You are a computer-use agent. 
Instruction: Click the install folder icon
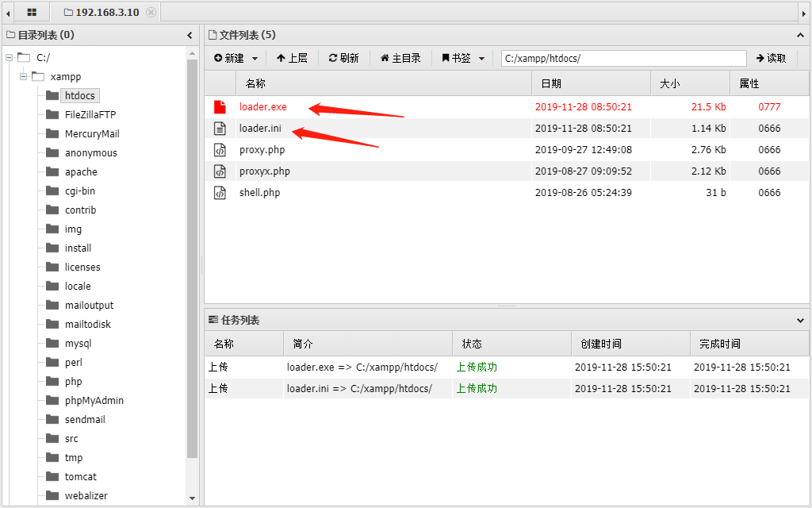52,248
